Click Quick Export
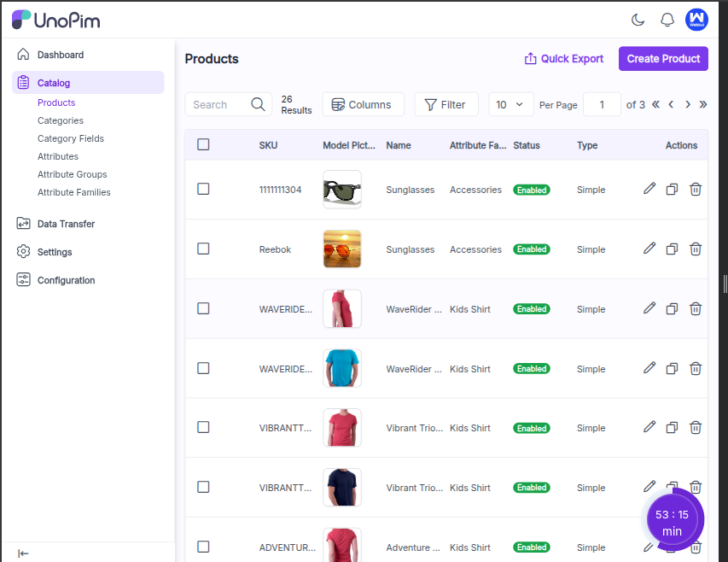The width and height of the screenshot is (728, 562). coord(563,59)
